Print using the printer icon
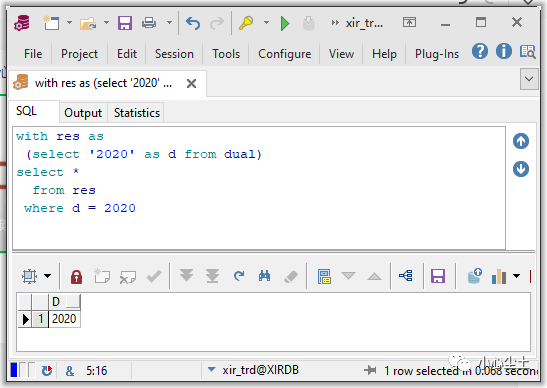 pyautogui.click(x=149, y=23)
